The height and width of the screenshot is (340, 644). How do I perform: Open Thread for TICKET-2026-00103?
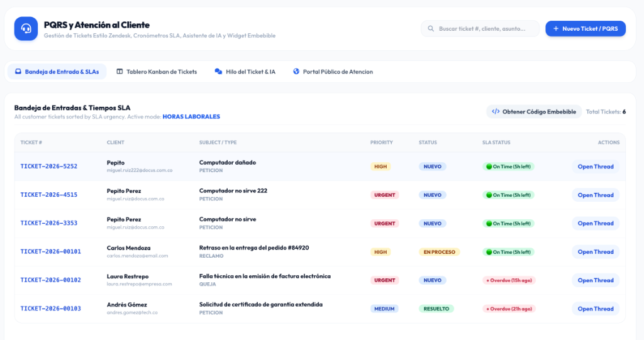pyautogui.click(x=596, y=309)
